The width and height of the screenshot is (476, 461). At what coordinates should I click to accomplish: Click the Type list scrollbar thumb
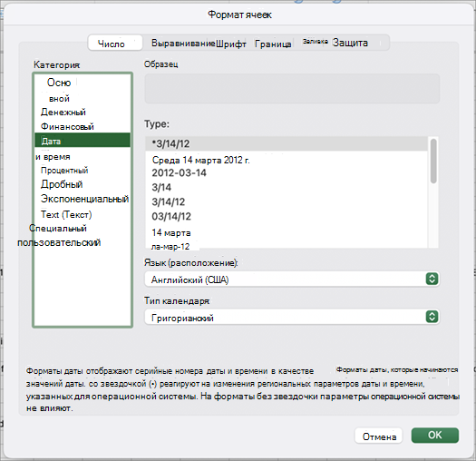pos(433,161)
